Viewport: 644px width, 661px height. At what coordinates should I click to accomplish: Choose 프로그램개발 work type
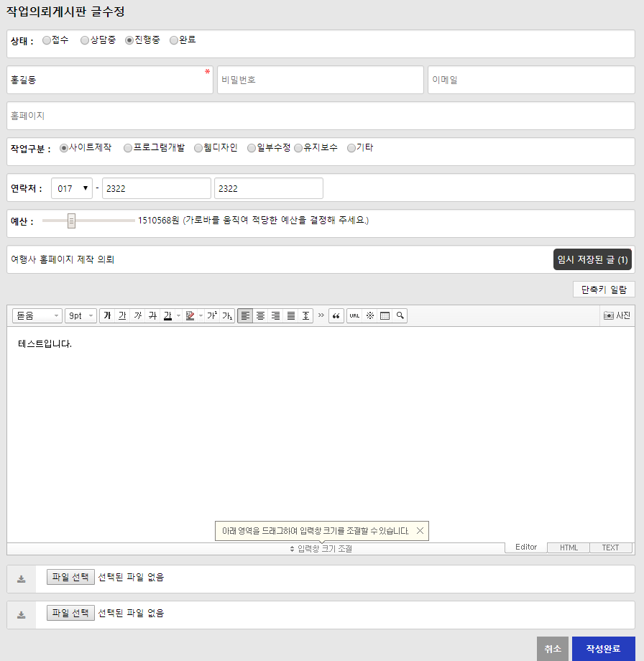click(128, 148)
